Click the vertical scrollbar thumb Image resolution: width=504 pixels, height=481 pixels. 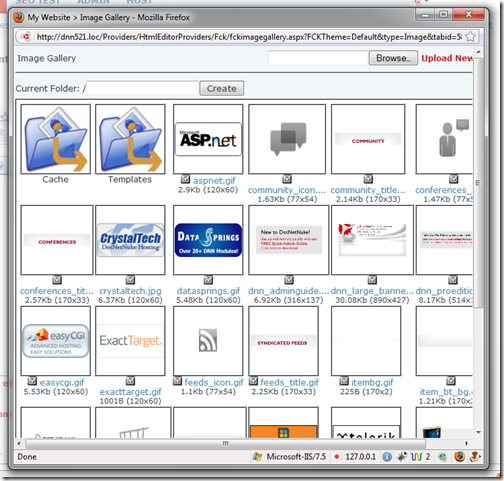(x=478, y=183)
